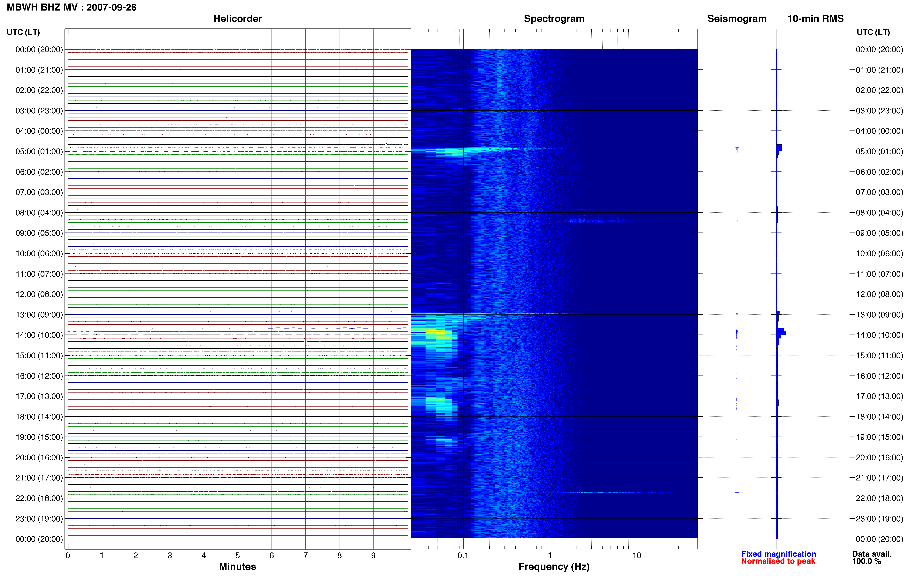Screen dimensions: 924x578
Task: Click the right 'UTC (LT)' axis label
Action: tap(873, 32)
